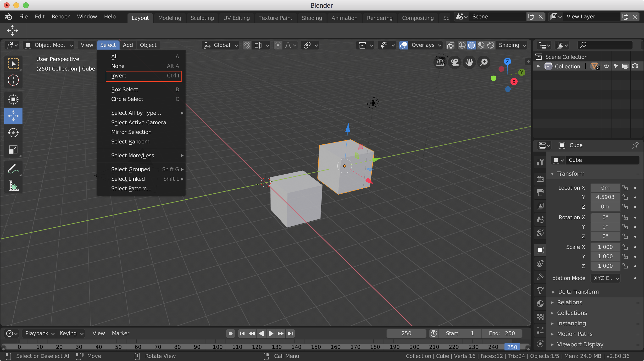Hide the Collection with the eye icon
This screenshot has height=361, width=644.
pyautogui.click(x=606, y=66)
